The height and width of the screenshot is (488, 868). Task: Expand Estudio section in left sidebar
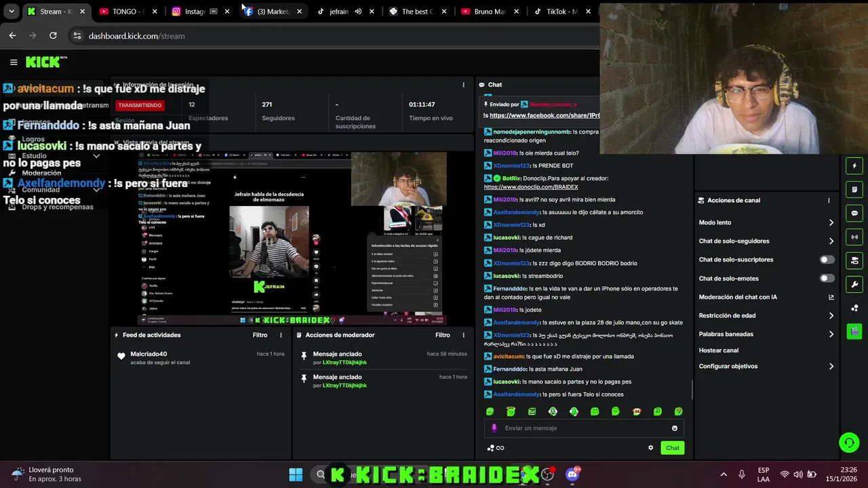click(96, 156)
